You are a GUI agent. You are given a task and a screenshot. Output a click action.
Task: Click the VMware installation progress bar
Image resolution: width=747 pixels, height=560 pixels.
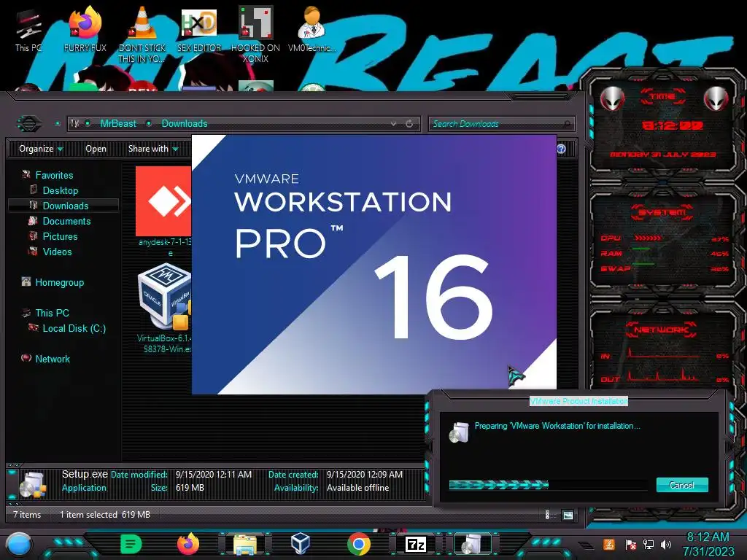click(x=548, y=485)
